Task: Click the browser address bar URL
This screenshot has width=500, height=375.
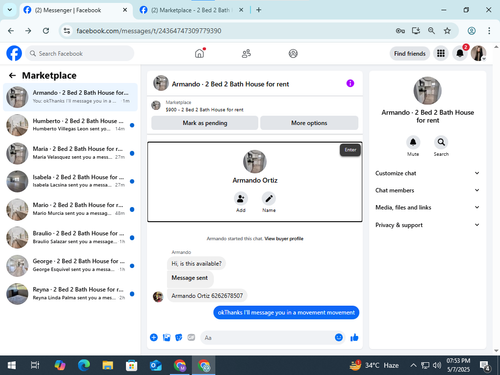Action: 149,31
